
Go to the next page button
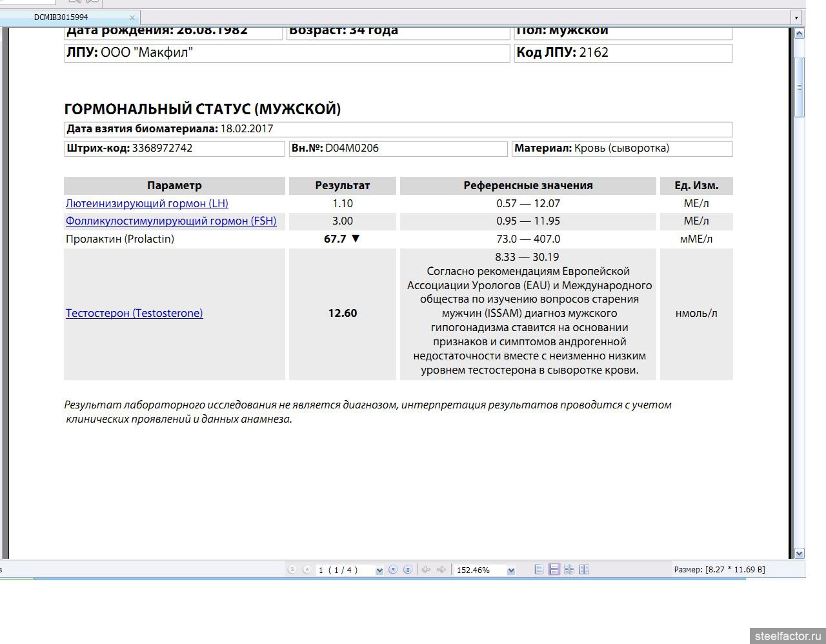[393, 569]
